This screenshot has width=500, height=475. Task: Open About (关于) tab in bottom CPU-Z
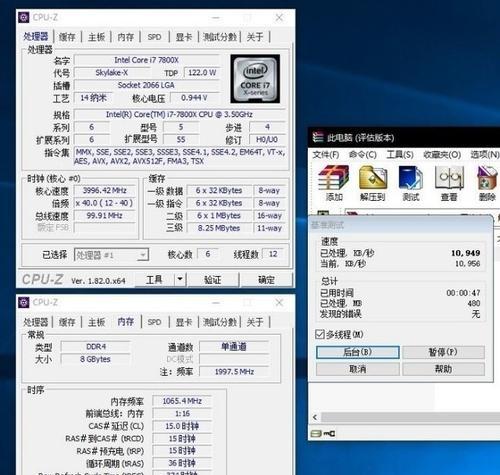(255, 322)
